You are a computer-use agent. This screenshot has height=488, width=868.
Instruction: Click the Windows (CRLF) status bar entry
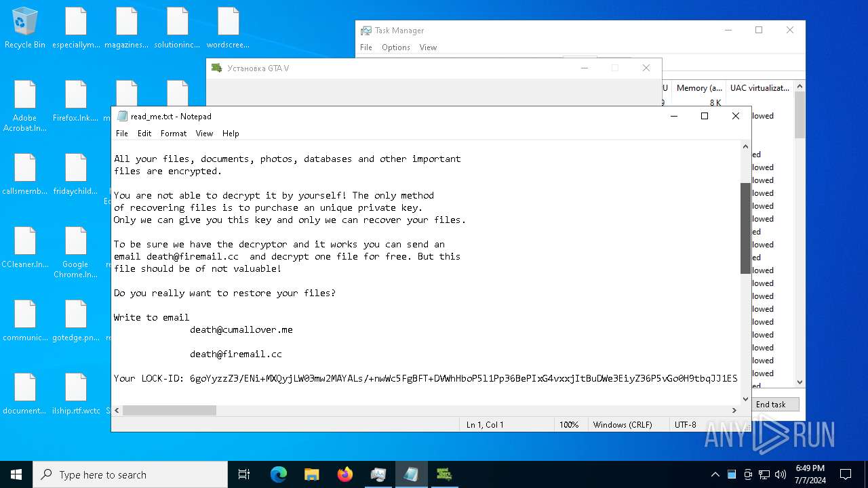[x=623, y=425]
